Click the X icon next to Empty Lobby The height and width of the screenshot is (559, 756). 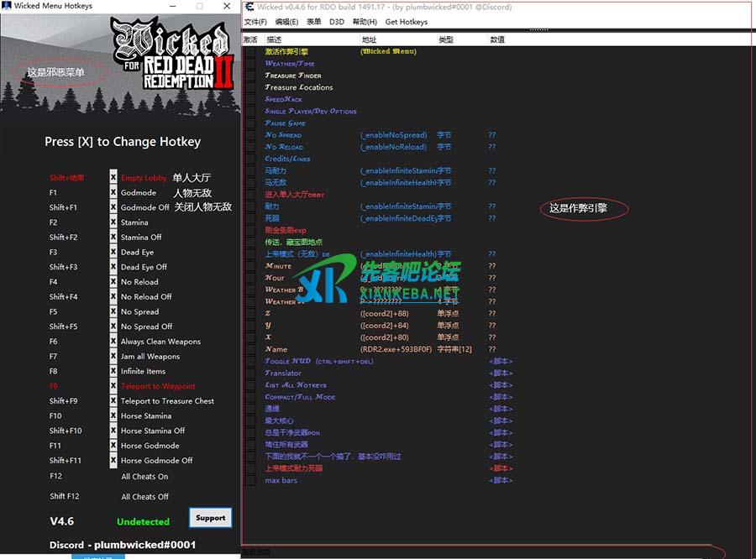point(113,178)
